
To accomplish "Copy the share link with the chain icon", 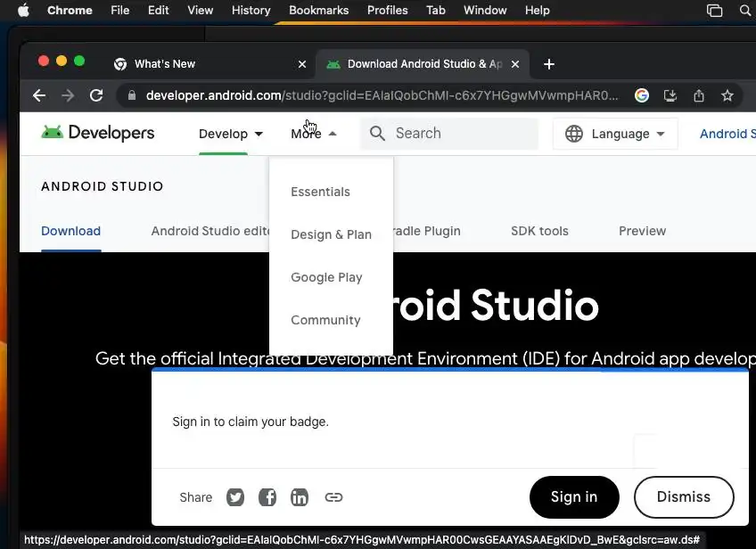I will 333,497.
